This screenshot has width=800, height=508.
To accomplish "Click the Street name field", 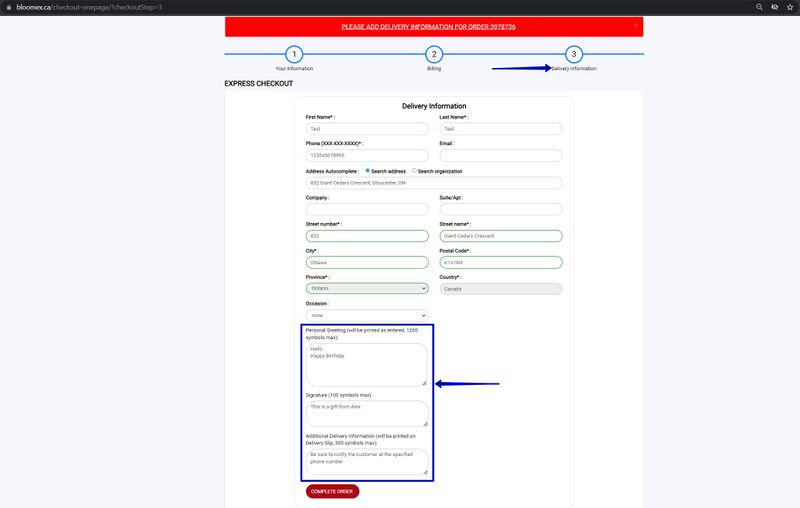I will tap(501, 236).
